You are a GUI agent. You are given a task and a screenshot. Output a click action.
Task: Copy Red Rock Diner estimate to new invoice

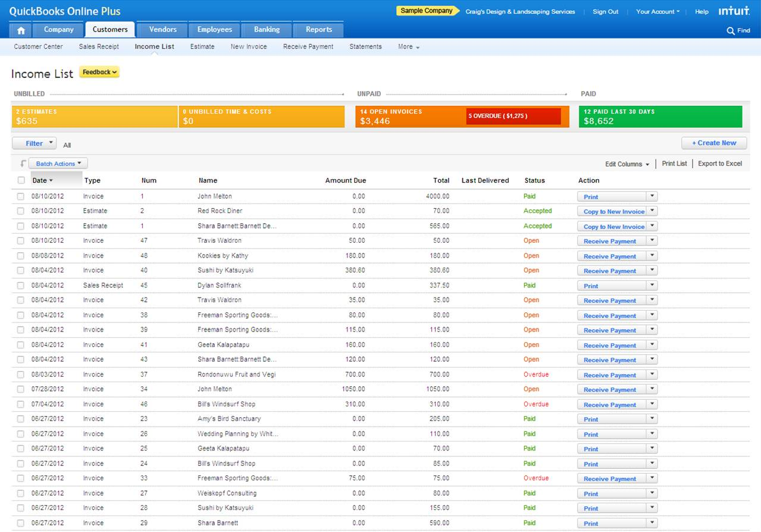(x=612, y=211)
